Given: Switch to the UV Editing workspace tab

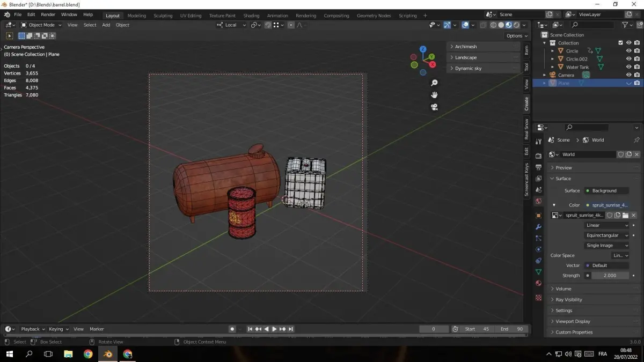Looking at the screenshot, I should click(191, 16).
